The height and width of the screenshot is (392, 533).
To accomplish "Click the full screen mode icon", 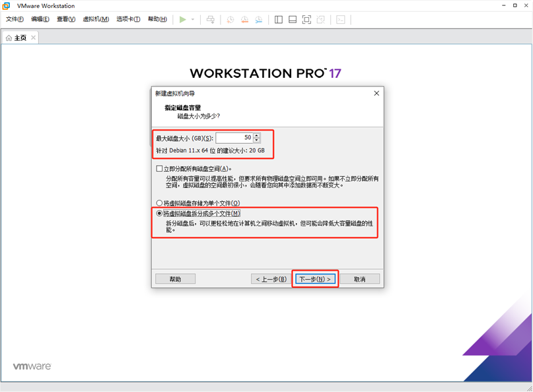I will pos(306,19).
